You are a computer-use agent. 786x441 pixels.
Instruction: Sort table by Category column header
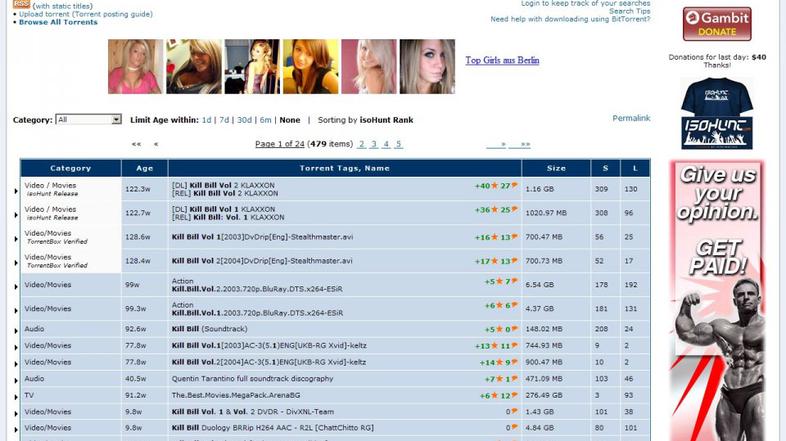tap(71, 168)
